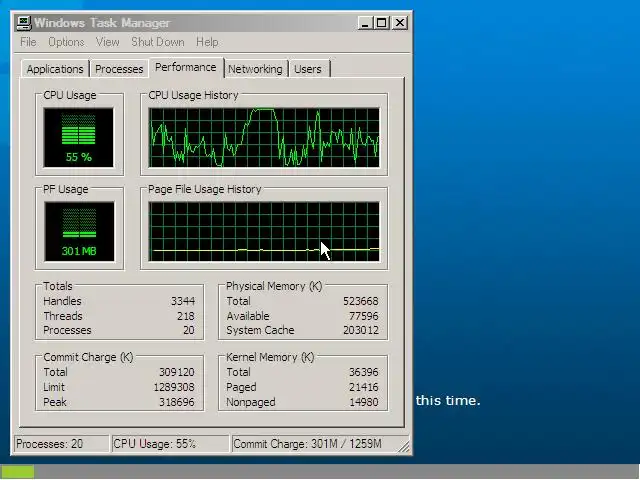Switch to the Users tab
The image size is (640, 480).
[x=308, y=69]
